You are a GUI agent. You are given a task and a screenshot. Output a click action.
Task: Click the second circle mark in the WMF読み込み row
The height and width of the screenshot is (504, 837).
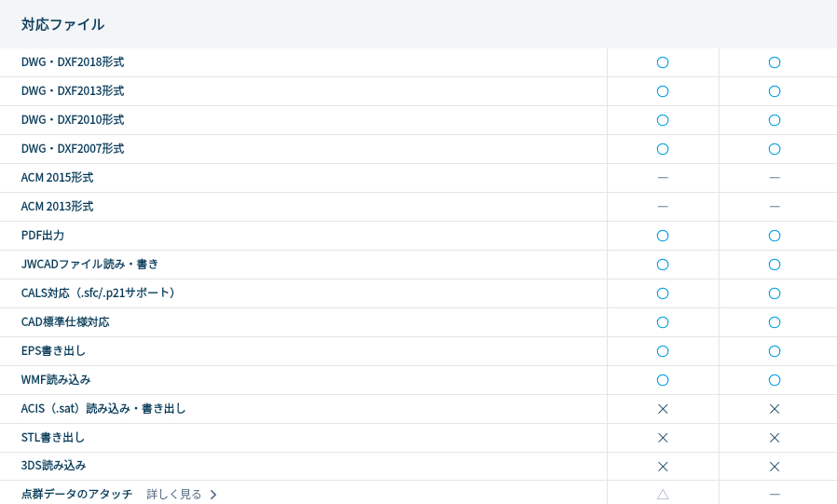pos(775,380)
